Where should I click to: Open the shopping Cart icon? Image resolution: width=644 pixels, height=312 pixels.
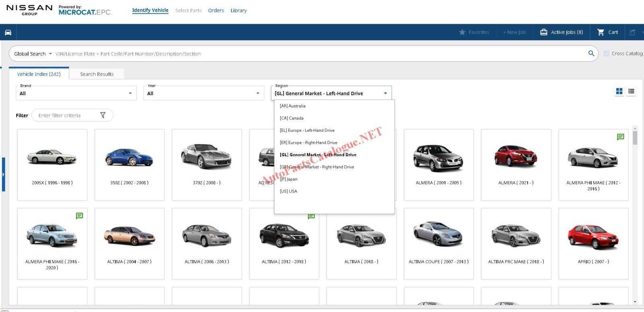click(x=601, y=32)
